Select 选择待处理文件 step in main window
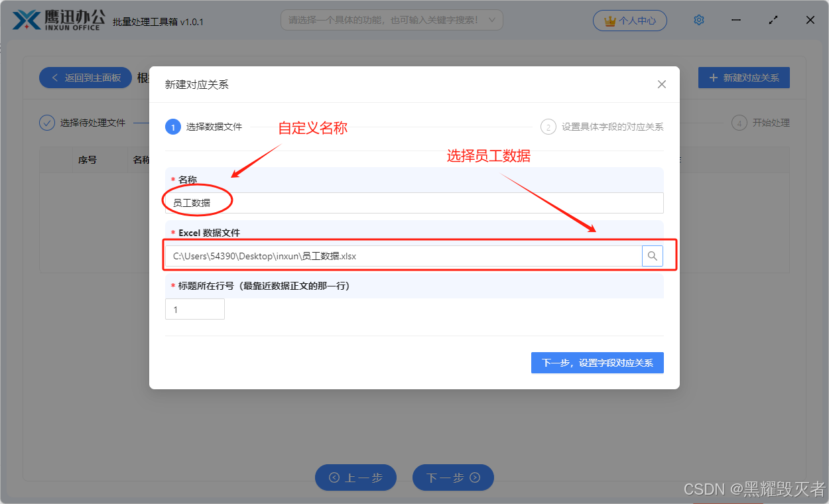 [83, 123]
